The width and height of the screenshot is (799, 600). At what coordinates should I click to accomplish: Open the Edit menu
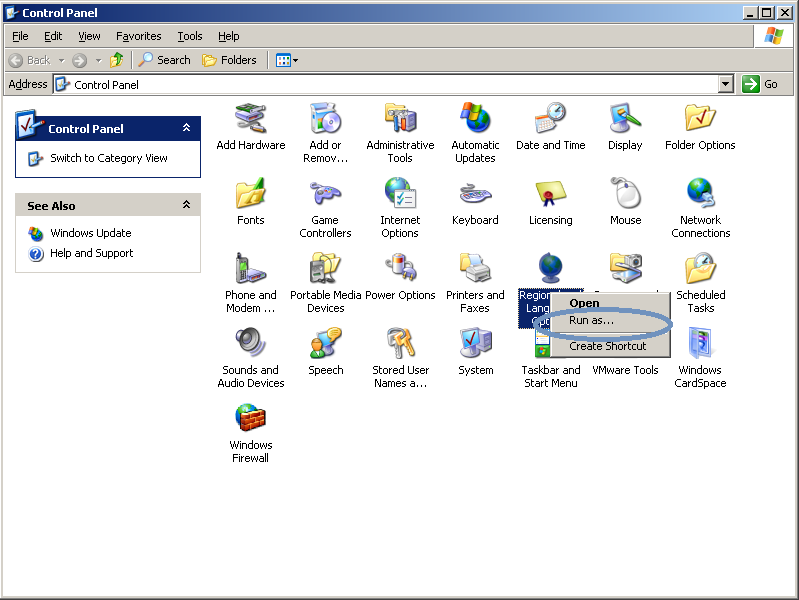tap(53, 36)
